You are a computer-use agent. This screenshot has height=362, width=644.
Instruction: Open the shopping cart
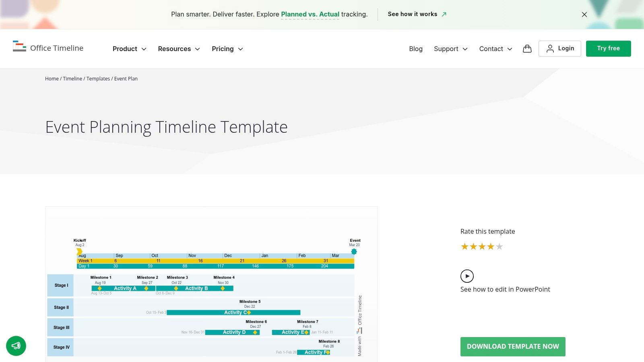tap(527, 49)
